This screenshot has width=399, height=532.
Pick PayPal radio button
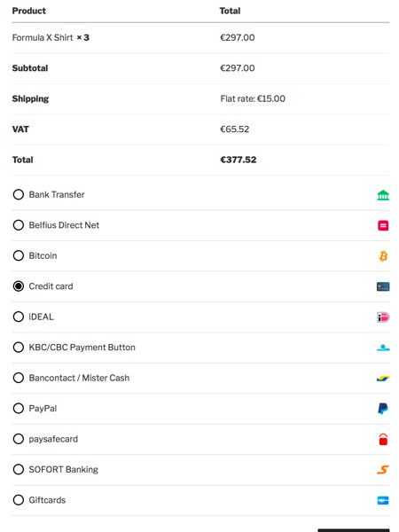click(x=19, y=408)
